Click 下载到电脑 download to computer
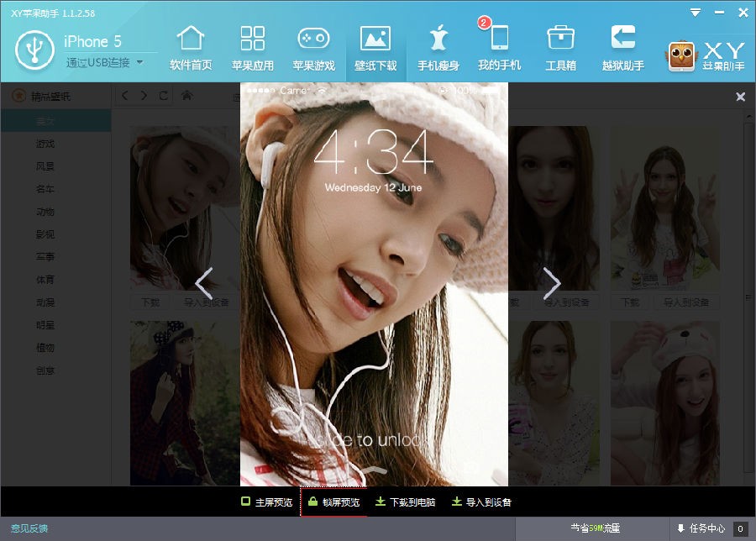 [406, 502]
